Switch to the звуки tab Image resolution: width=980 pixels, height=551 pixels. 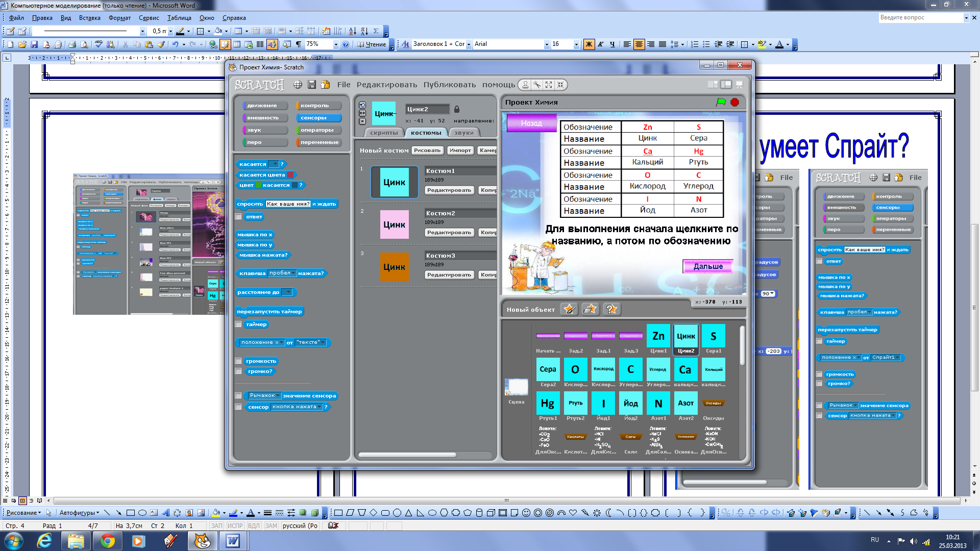pyautogui.click(x=464, y=133)
